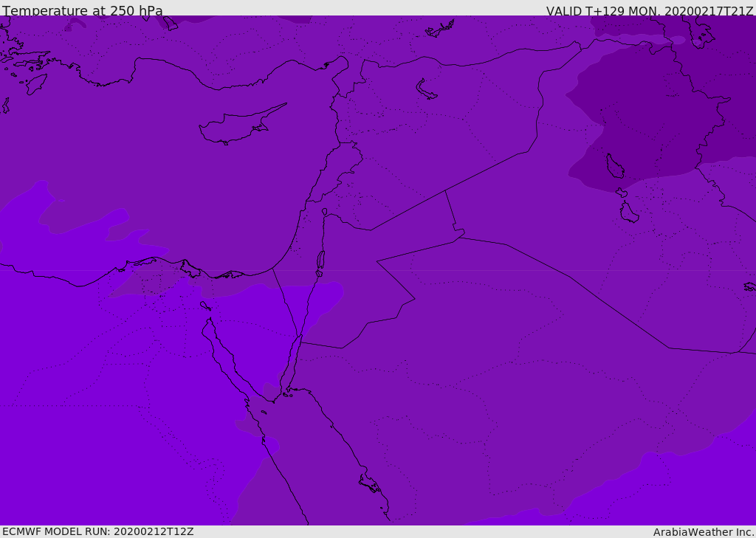
Task: Click the large lake inside the dark Iraq region
Action: (x=614, y=167)
